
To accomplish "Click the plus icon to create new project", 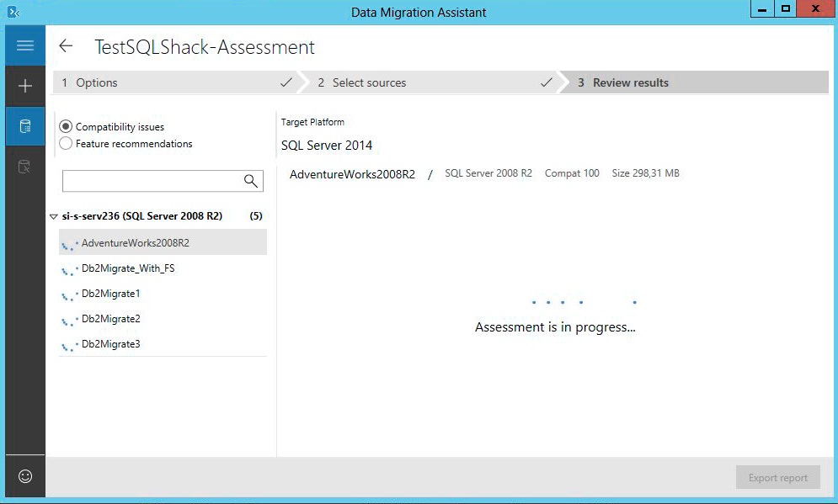I will pos(25,86).
